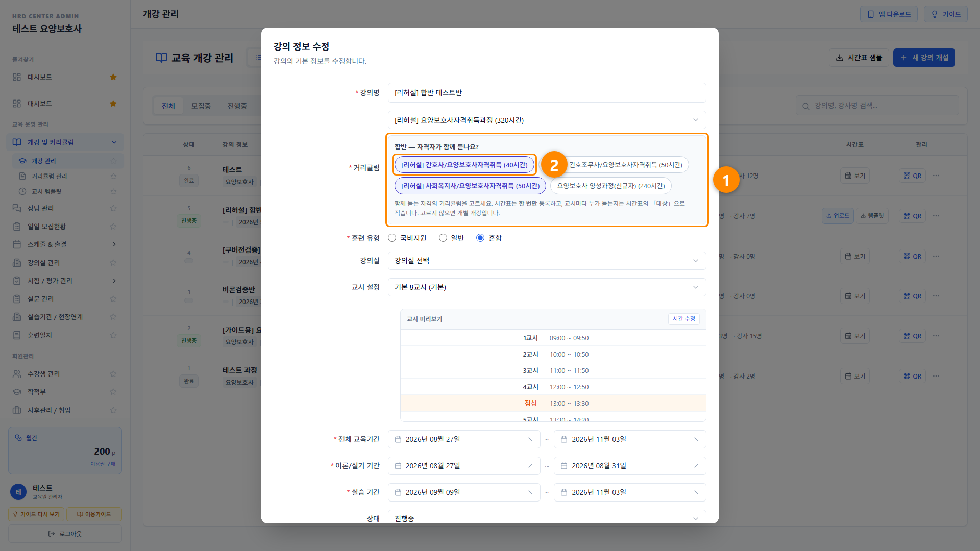Clear 이론/실기 기간 end date 08월 31일

[696, 466]
